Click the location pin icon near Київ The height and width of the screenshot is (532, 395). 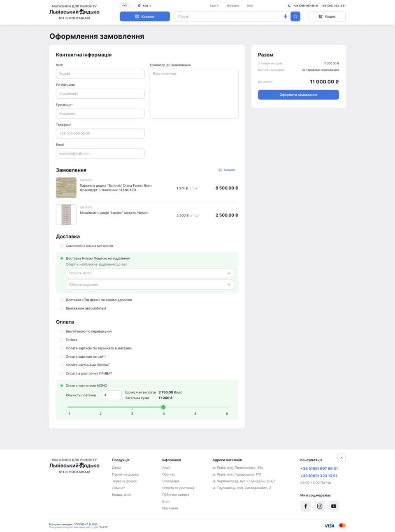[x=139, y=6]
